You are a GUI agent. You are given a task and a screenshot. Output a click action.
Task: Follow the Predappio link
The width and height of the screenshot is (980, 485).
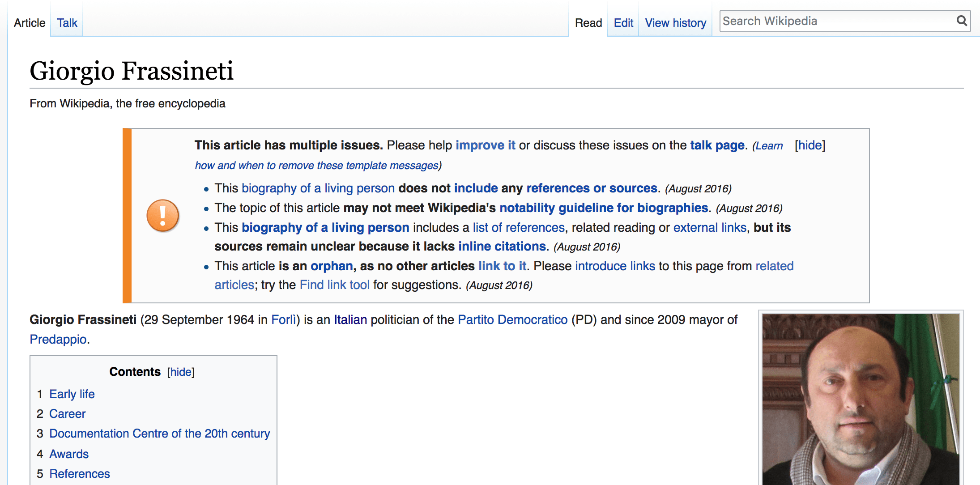coord(58,340)
